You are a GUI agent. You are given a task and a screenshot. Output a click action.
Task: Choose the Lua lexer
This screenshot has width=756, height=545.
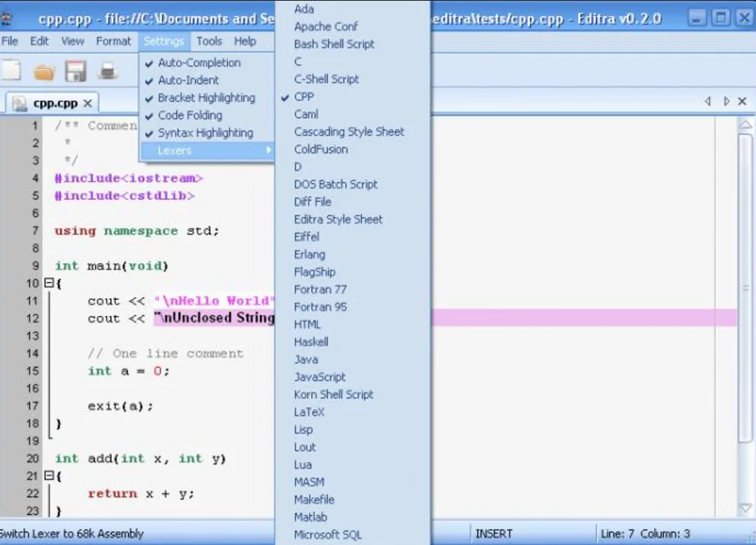click(353, 464)
